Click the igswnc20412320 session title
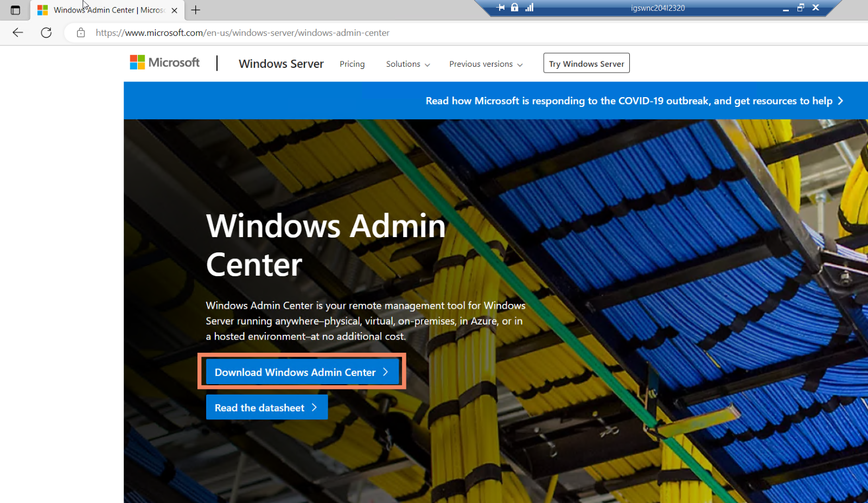The image size is (868, 503). point(658,8)
